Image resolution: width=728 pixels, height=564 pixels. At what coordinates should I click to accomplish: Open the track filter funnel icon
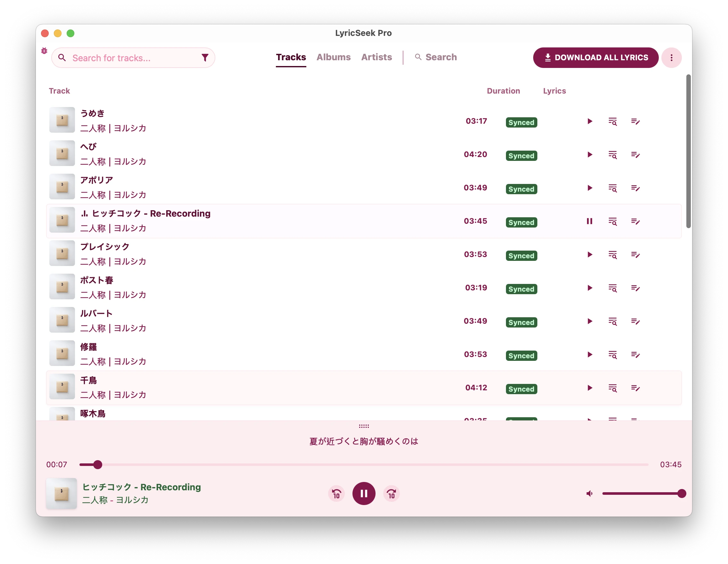205,58
